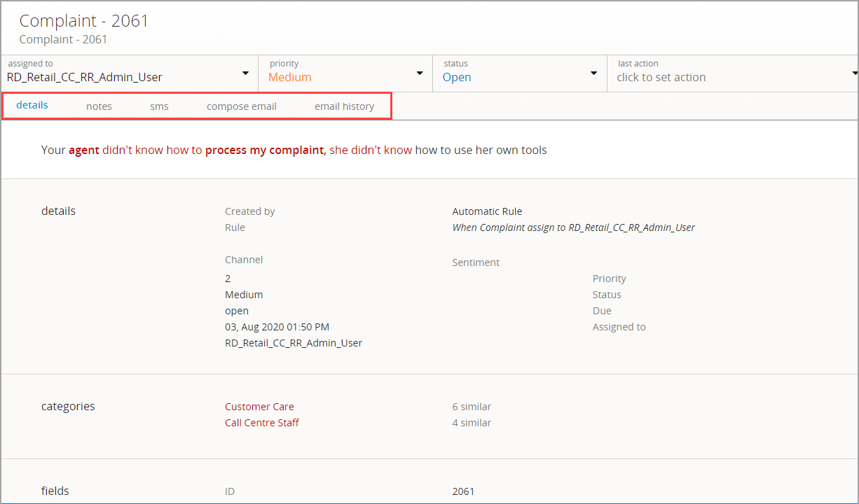Click the Customer Care category link

[259, 407]
